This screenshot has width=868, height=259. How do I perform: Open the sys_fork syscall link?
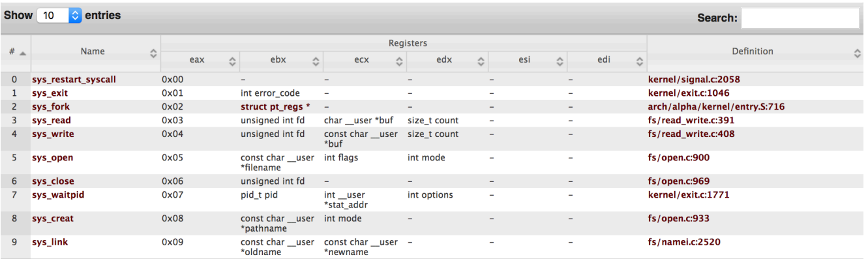click(x=51, y=107)
